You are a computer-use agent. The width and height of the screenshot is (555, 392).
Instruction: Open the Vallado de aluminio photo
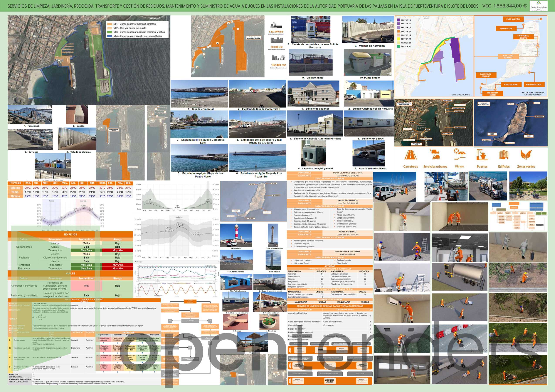click(x=77, y=139)
